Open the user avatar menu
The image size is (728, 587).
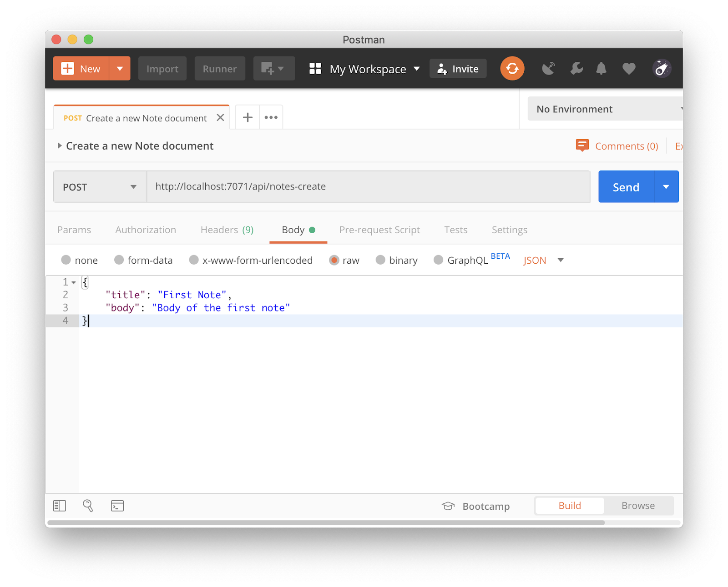click(662, 69)
